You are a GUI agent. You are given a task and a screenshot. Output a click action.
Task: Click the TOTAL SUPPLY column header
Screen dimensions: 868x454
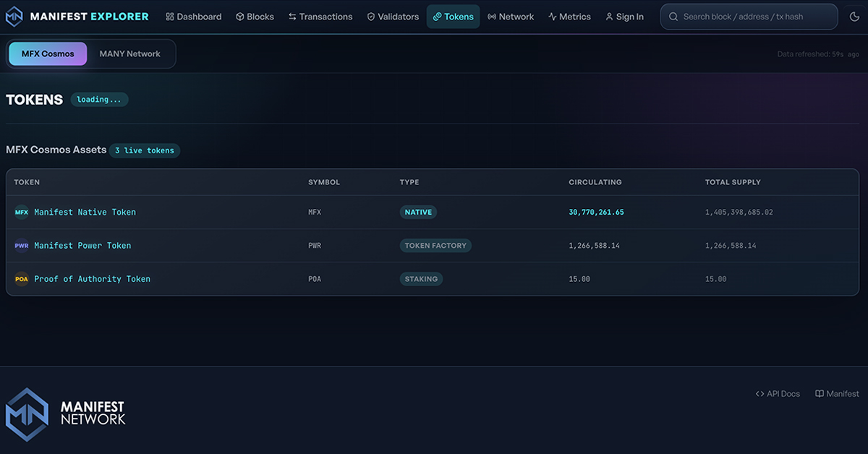pos(733,182)
